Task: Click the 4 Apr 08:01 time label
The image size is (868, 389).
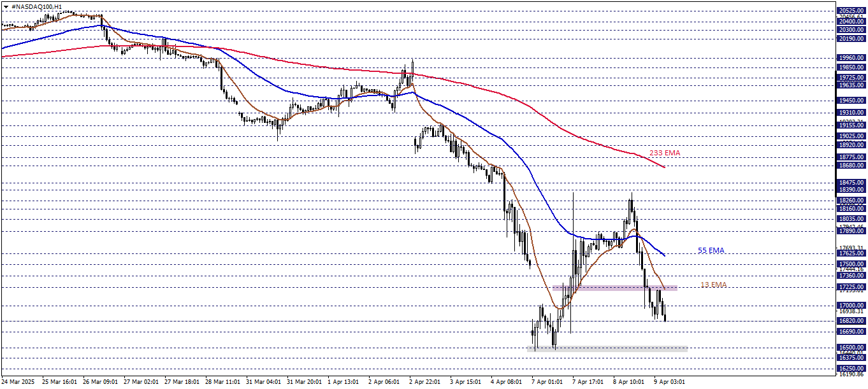Action: (507, 382)
